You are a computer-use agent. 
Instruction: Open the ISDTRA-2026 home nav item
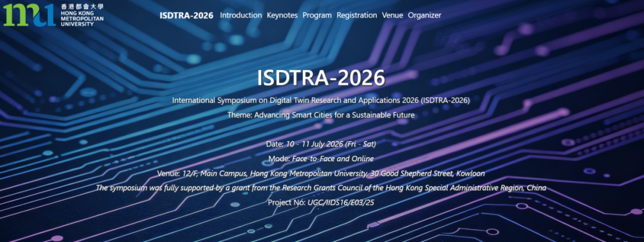(x=187, y=15)
